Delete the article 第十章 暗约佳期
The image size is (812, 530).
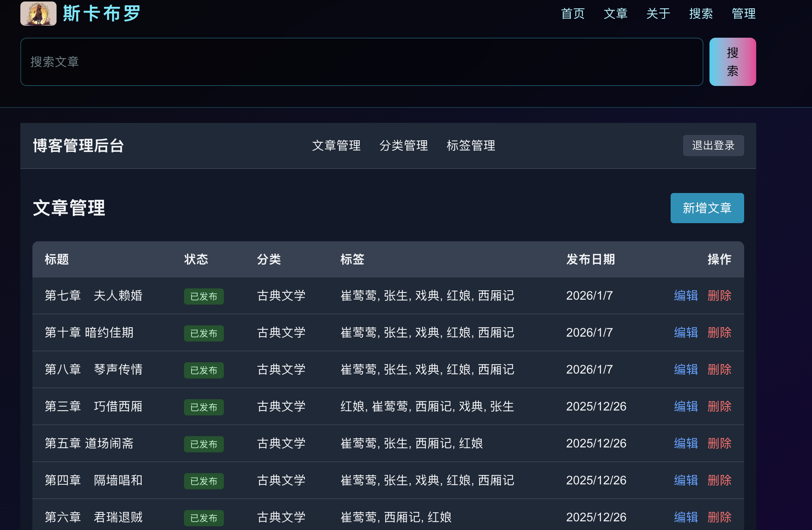coord(719,333)
